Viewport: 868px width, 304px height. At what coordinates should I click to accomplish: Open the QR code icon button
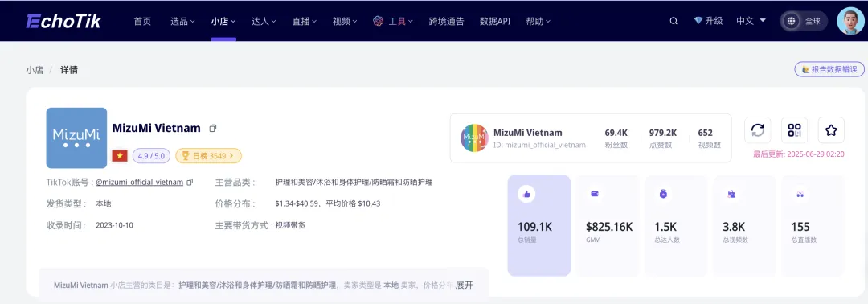pyautogui.click(x=794, y=130)
